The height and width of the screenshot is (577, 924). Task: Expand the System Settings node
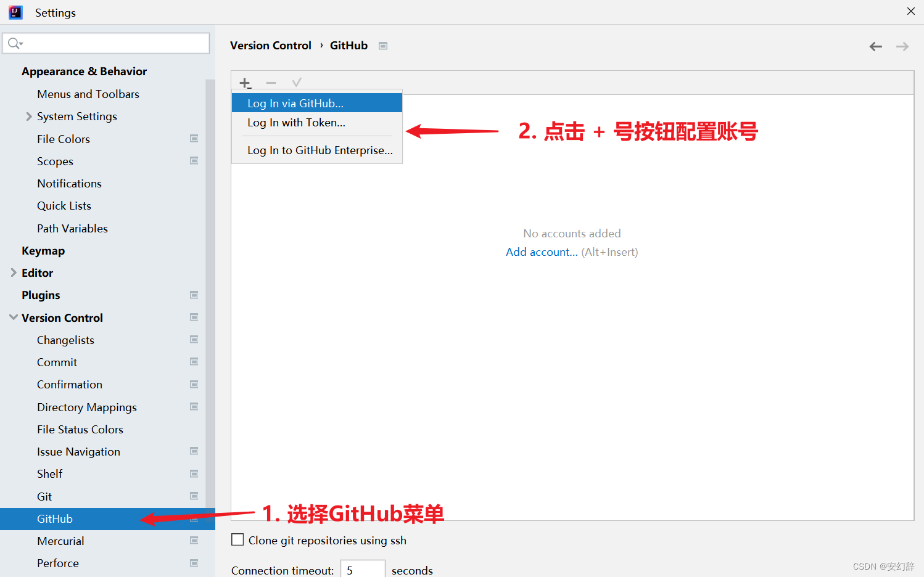pyautogui.click(x=28, y=117)
